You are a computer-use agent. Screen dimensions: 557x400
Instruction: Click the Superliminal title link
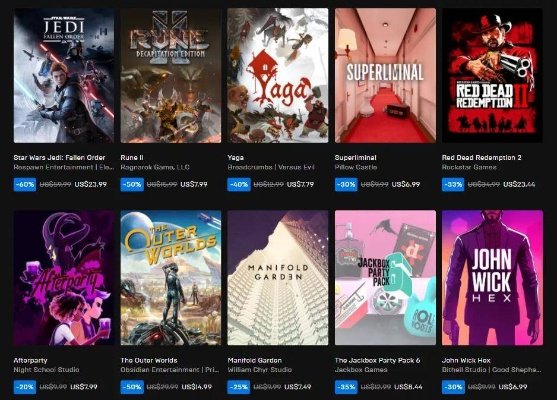(356, 157)
